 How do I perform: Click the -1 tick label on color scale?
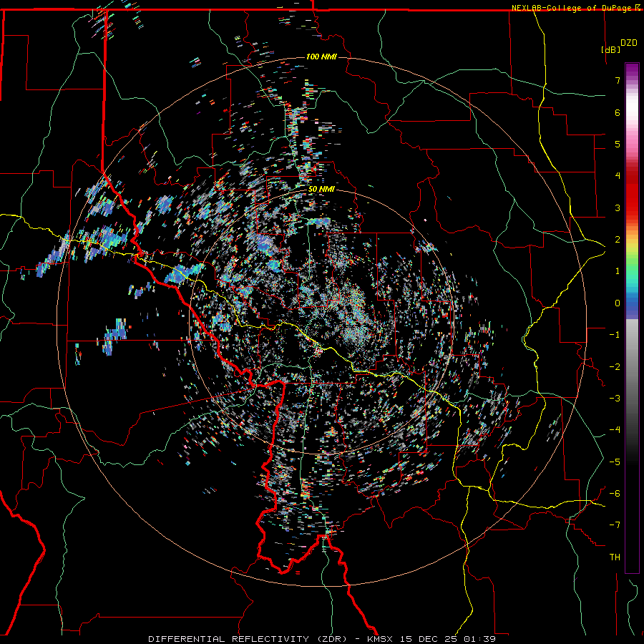(x=615, y=334)
